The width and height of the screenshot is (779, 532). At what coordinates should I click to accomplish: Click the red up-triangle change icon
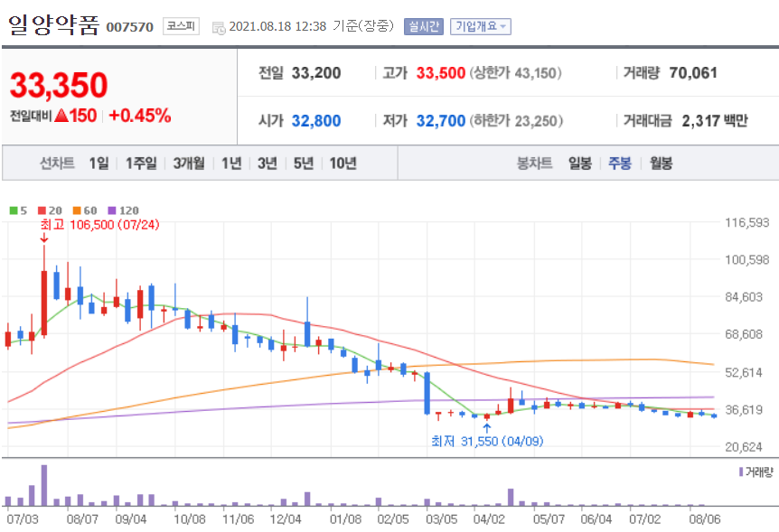(61, 116)
